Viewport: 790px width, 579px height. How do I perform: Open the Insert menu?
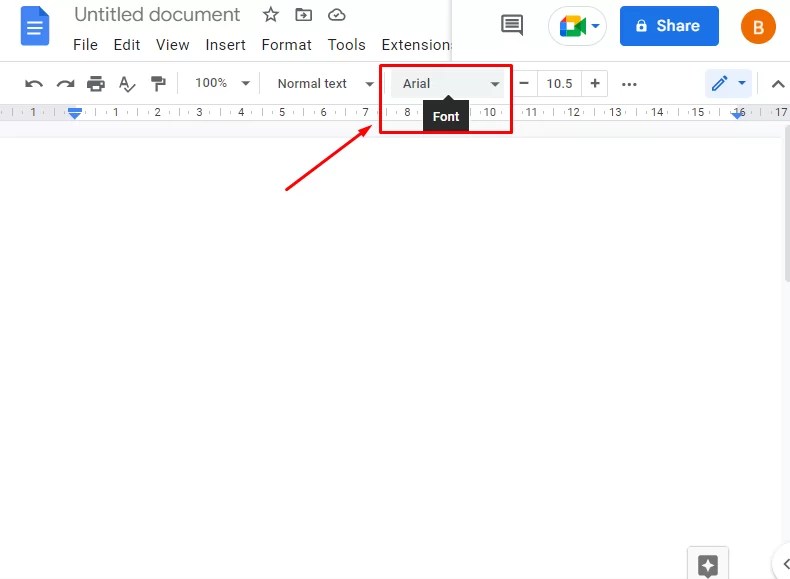pos(225,45)
